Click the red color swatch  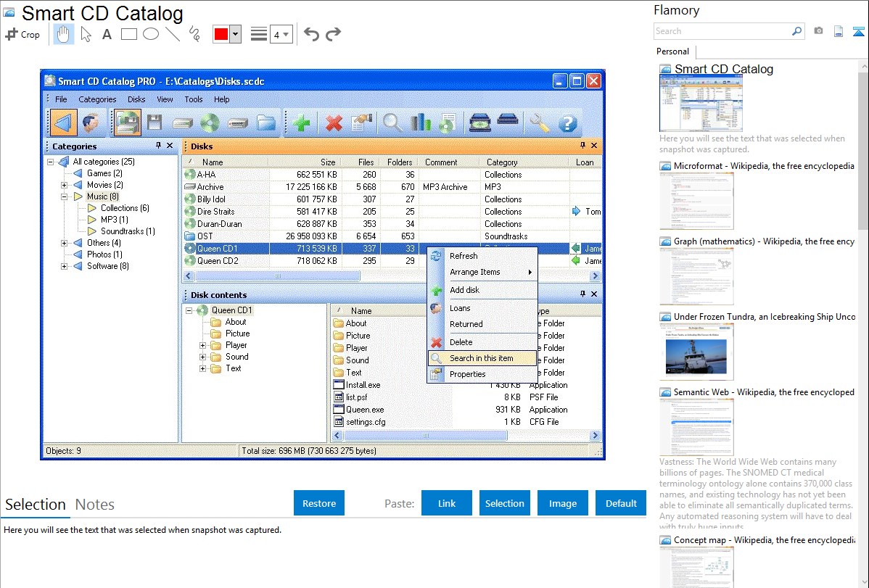point(221,34)
